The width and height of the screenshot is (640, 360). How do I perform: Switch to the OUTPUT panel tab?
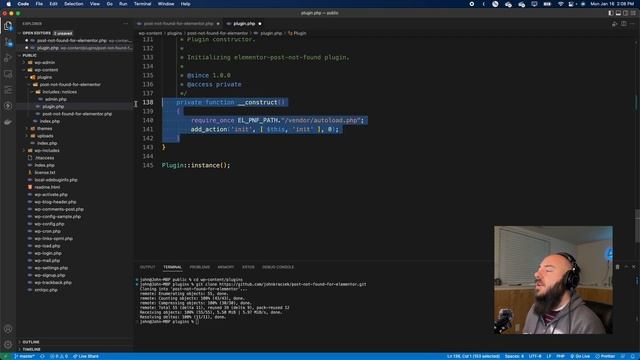tap(147, 267)
